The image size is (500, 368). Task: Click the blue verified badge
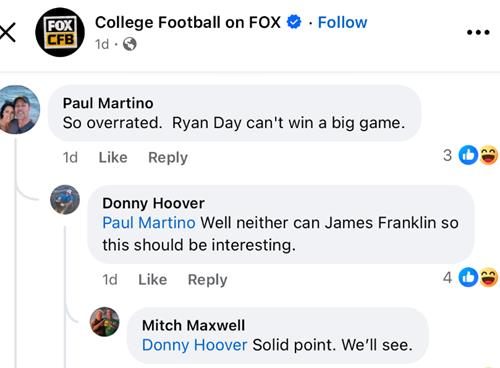click(294, 22)
